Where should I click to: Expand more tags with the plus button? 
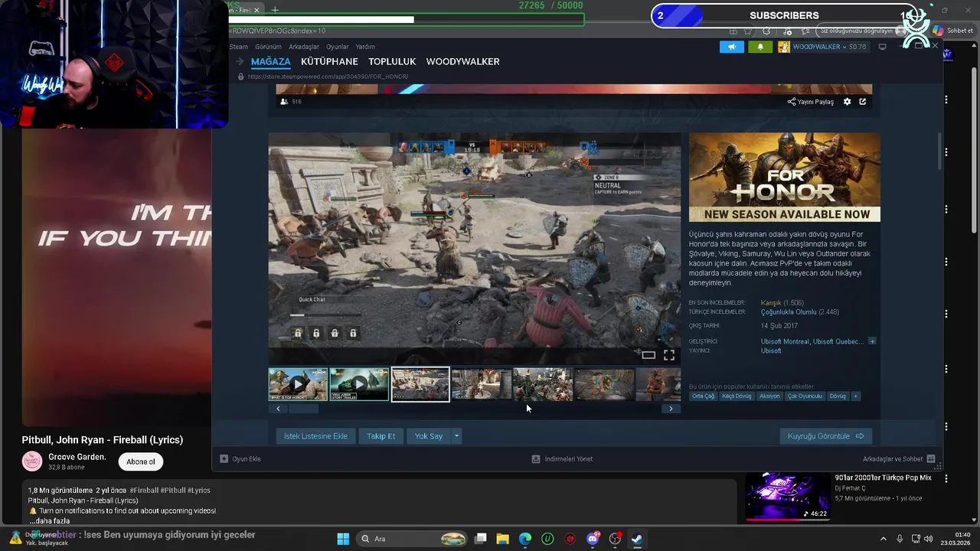(855, 396)
